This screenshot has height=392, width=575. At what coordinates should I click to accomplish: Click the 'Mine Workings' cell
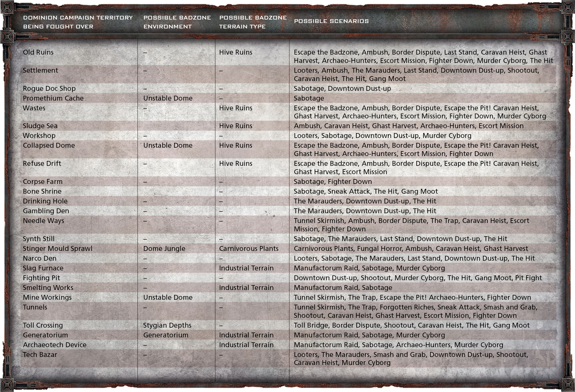pos(47,297)
